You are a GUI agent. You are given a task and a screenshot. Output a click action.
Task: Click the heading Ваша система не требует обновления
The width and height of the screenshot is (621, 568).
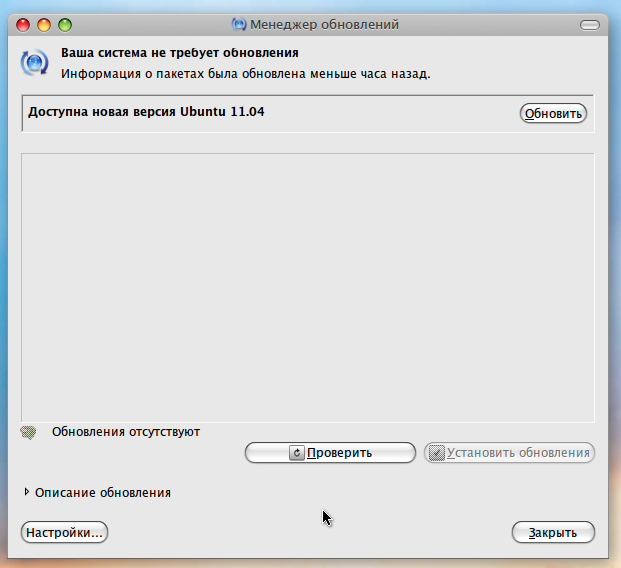179,53
